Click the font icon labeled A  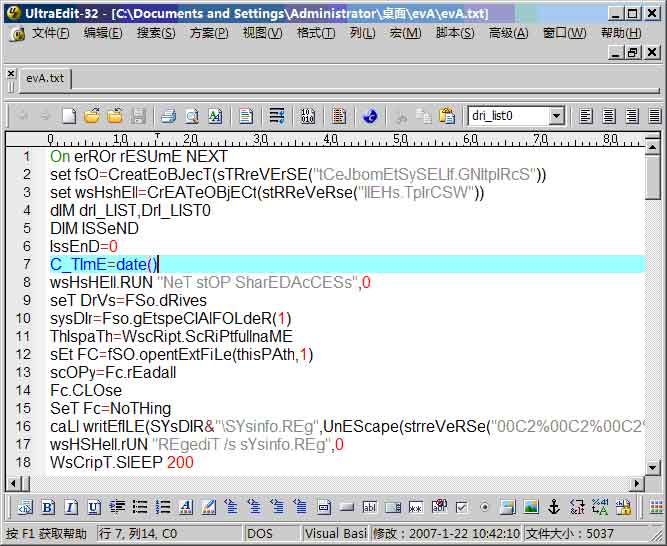215,116
